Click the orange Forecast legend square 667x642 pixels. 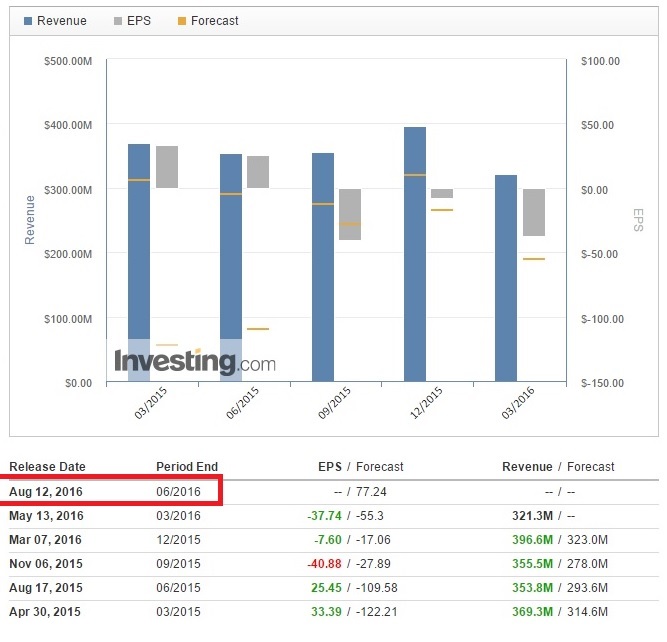(x=182, y=21)
